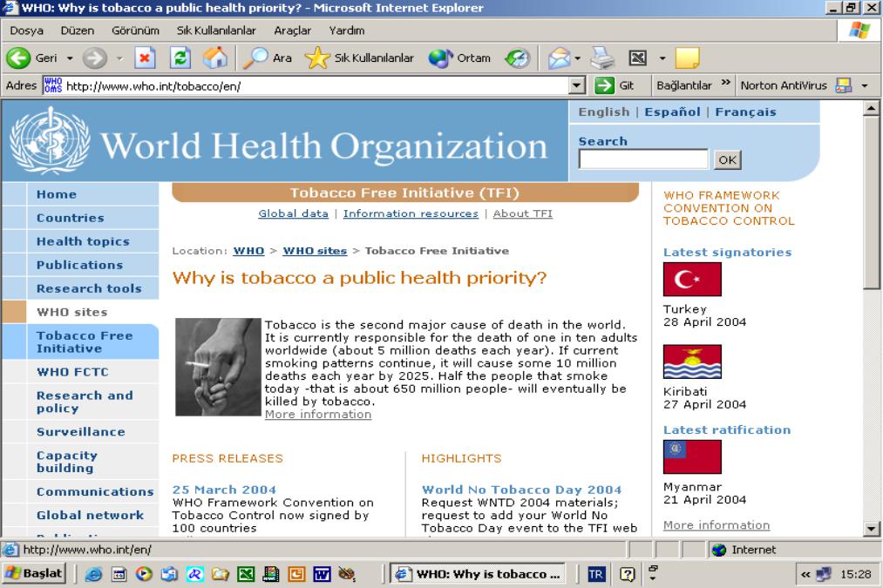The height and width of the screenshot is (588, 883).
Task: Open the Ara search magnifier button
Action: [267, 58]
